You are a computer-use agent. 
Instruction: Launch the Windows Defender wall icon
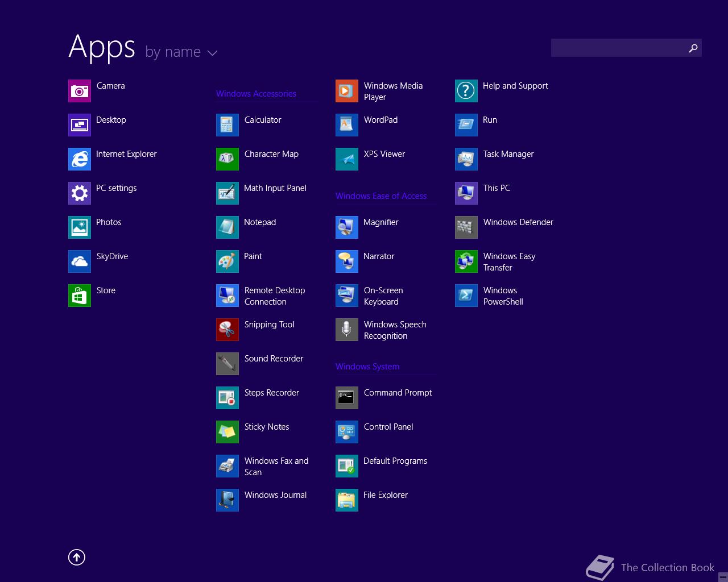466,227
